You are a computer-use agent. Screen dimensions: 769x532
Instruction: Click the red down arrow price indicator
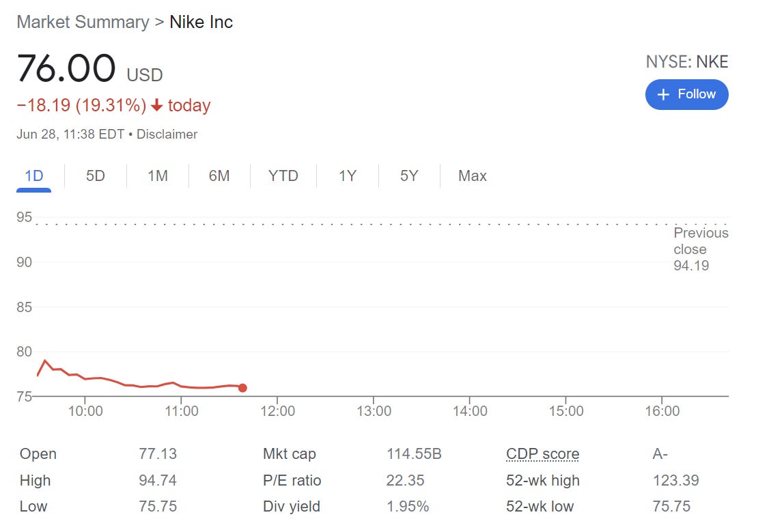(156, 106)
